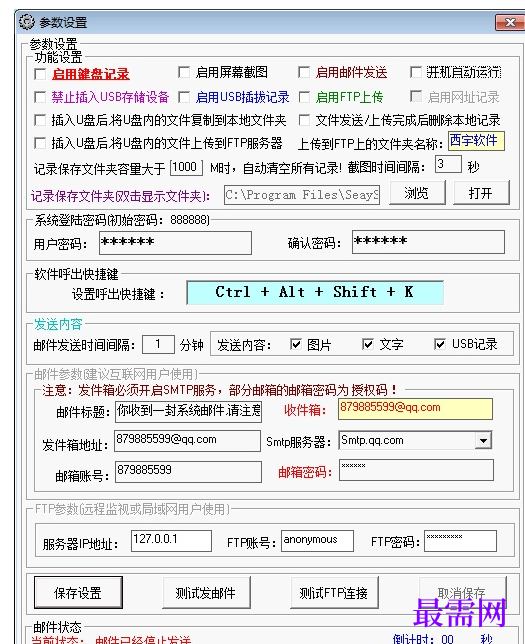
Task: Click the 发件箱地址 input field
Action: 187,441
